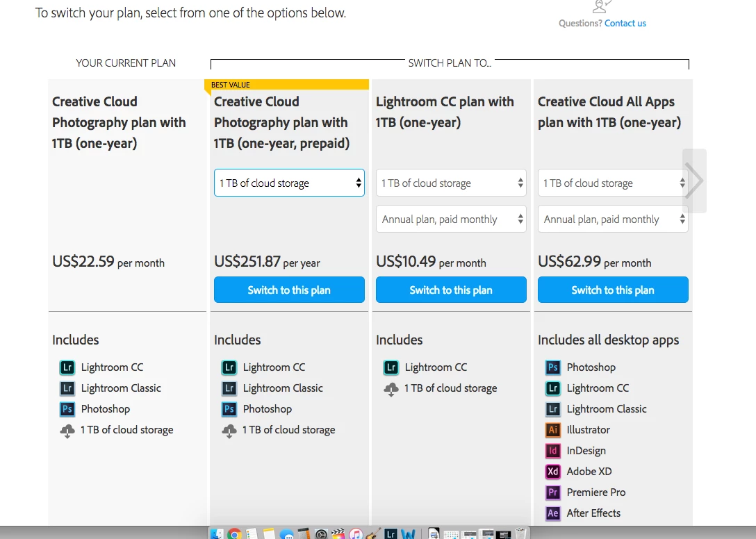Click 'US$62.99 per month' price

(595, 262)
